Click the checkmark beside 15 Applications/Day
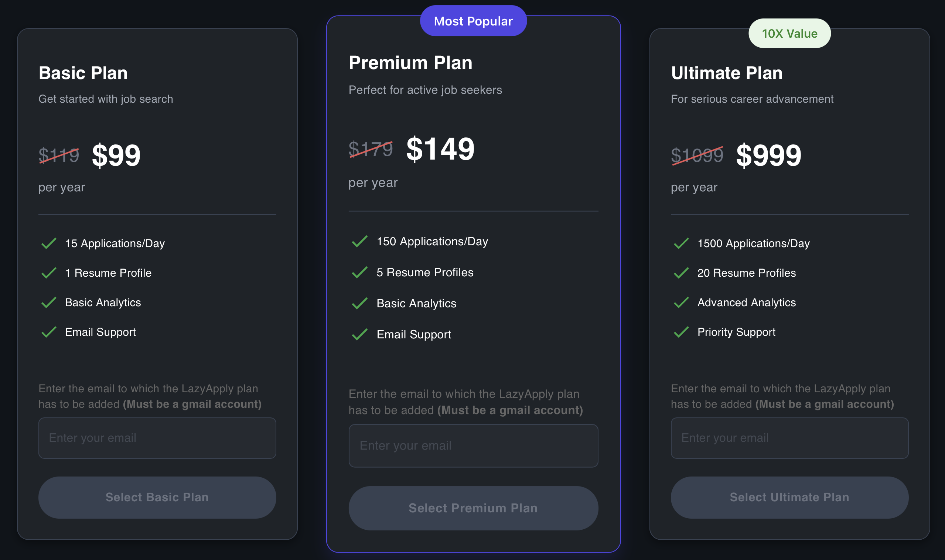 (x=49, y=243)
